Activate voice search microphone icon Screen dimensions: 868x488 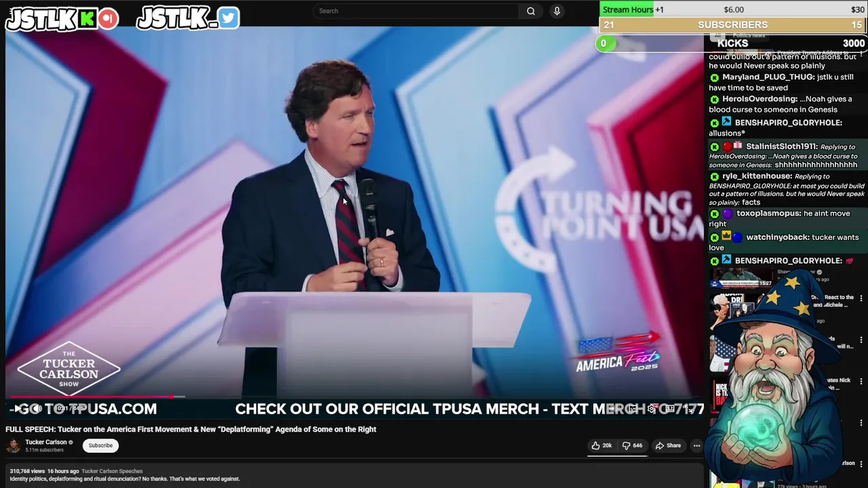click(557, 11)
